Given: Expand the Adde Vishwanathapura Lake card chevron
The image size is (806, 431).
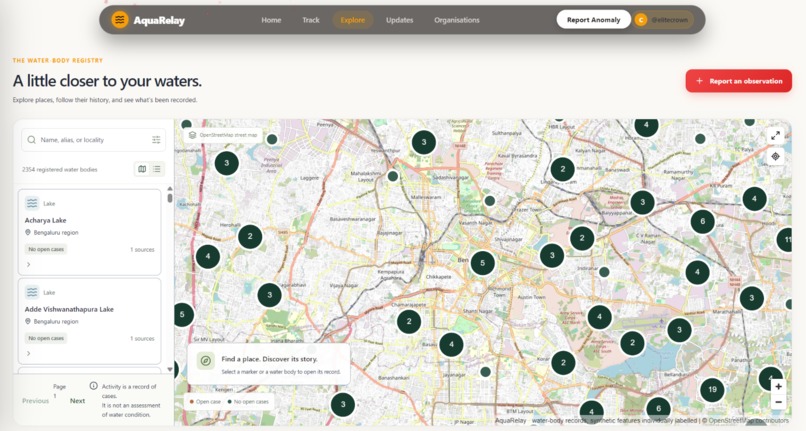Looking at the screenshot, I should [x=28, y=353].
